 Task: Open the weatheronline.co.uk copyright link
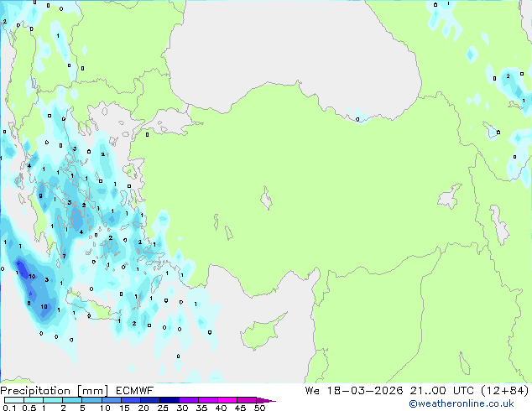click(x=462, y=403)
